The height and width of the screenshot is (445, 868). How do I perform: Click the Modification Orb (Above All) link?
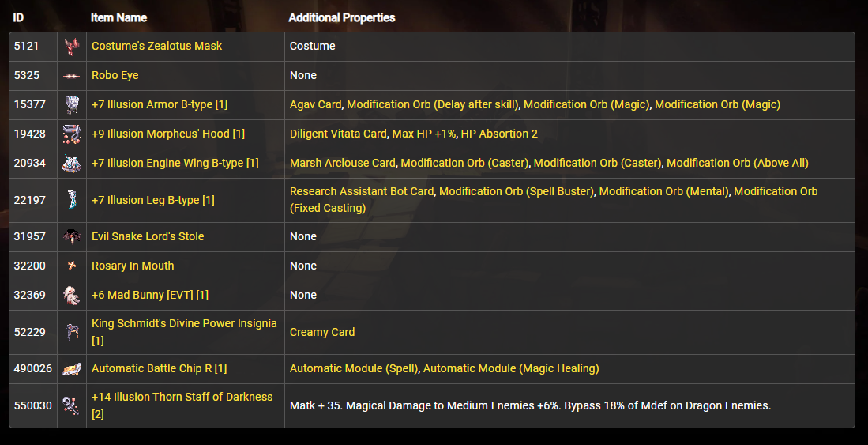737,163
